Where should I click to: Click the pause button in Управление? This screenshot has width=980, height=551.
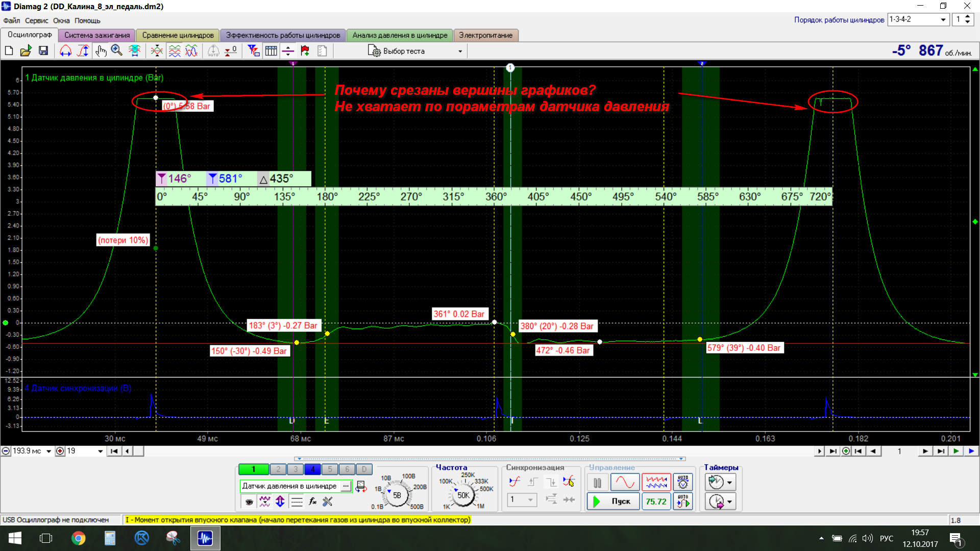click(597, 483)
